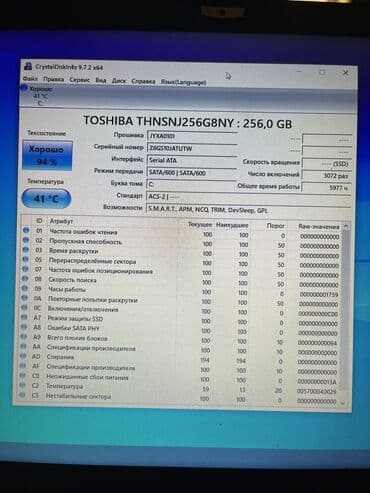
Task: Select the text Частота ошибок чтения
Action: point(83,232)
